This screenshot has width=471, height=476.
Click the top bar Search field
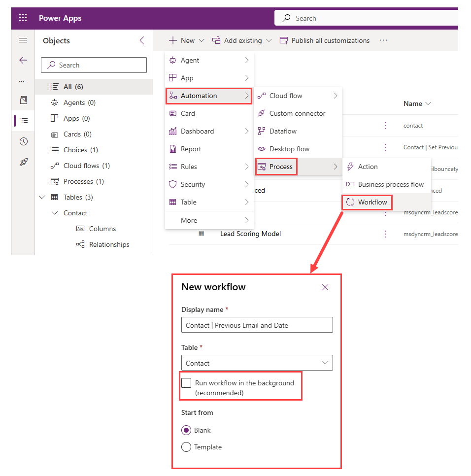tap(366, 18)
